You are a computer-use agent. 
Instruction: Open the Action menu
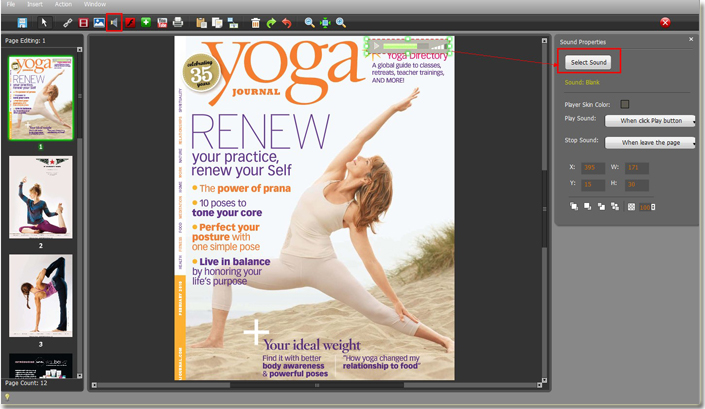63,4
